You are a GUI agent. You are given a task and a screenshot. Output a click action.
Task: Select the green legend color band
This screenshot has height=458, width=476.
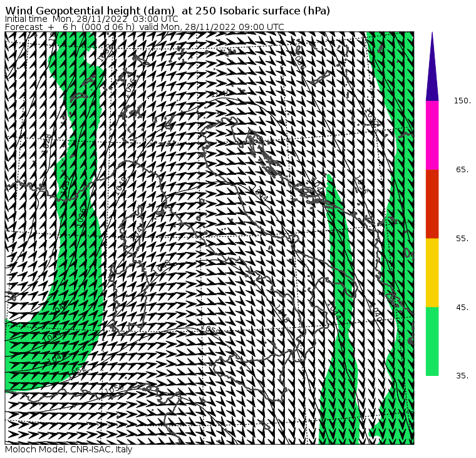[x=432, y=341]
